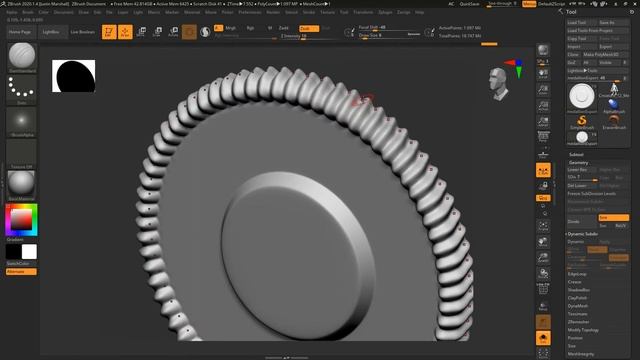Toggle the Persp perspective icon
640x360 pixels.
[x=543, y=136]
